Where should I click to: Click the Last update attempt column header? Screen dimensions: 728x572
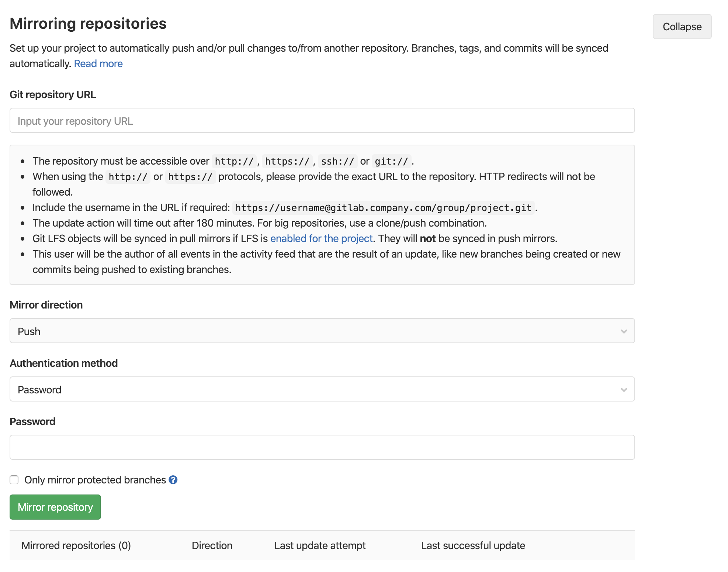[x=320, y=545]
